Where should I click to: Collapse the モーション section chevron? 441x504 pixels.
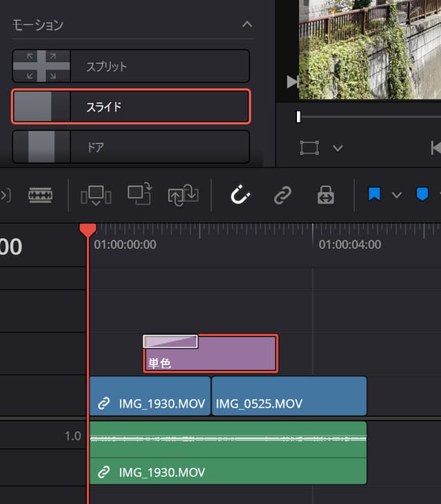[x=247, y=24]
